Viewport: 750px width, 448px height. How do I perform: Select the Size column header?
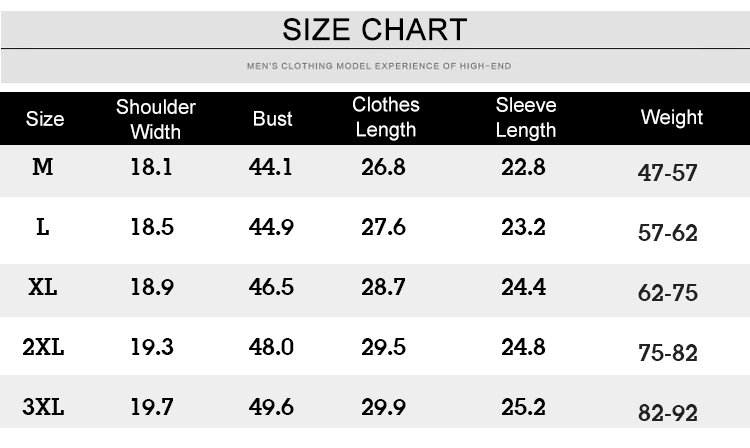coord(44,119)
